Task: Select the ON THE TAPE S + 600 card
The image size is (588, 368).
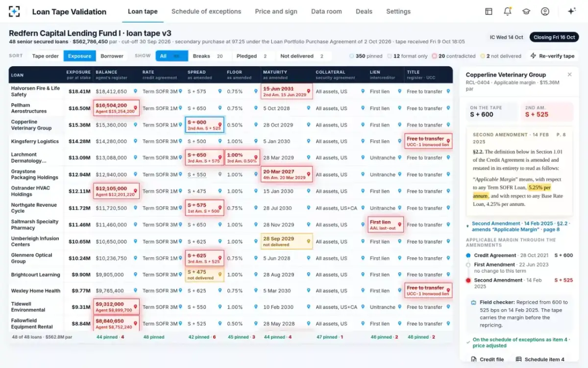Action: (491, 111)
